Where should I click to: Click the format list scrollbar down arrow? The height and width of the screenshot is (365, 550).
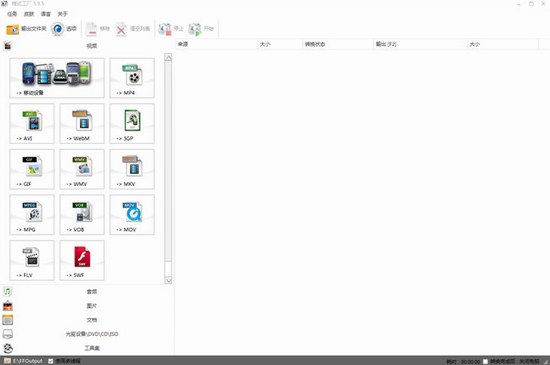point(168,280)
